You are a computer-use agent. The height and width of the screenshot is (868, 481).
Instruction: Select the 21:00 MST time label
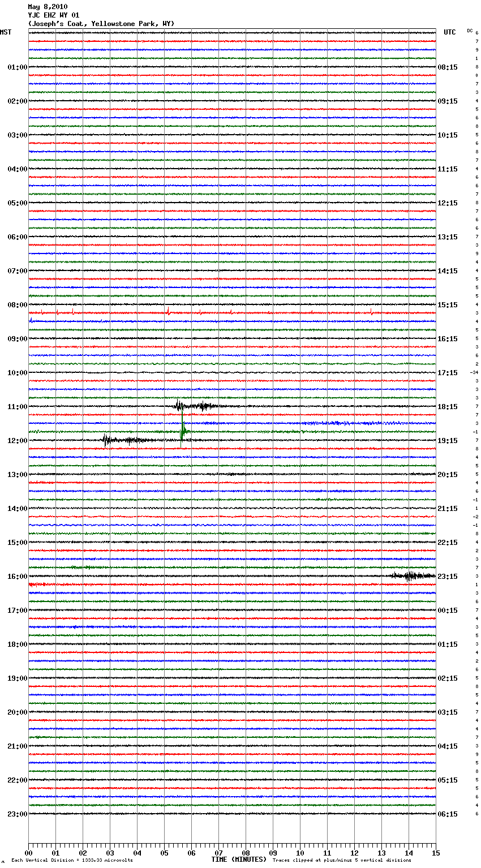coord(18,746)
